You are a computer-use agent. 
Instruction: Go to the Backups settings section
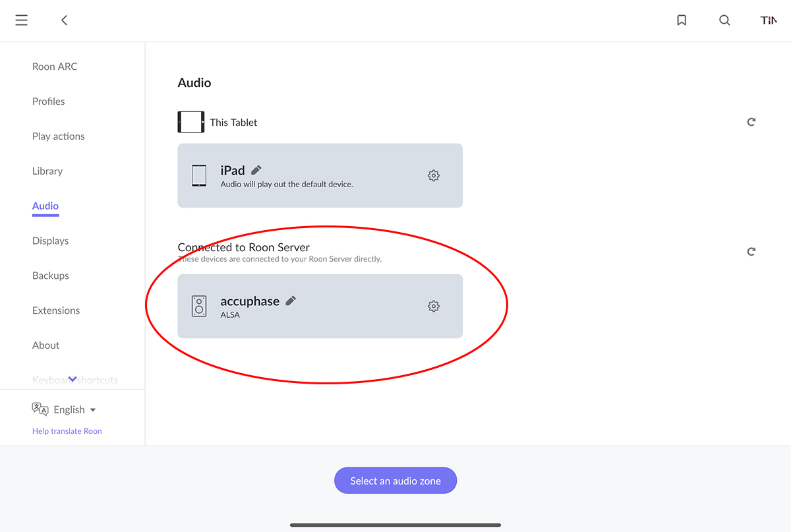tap(51, 276)
